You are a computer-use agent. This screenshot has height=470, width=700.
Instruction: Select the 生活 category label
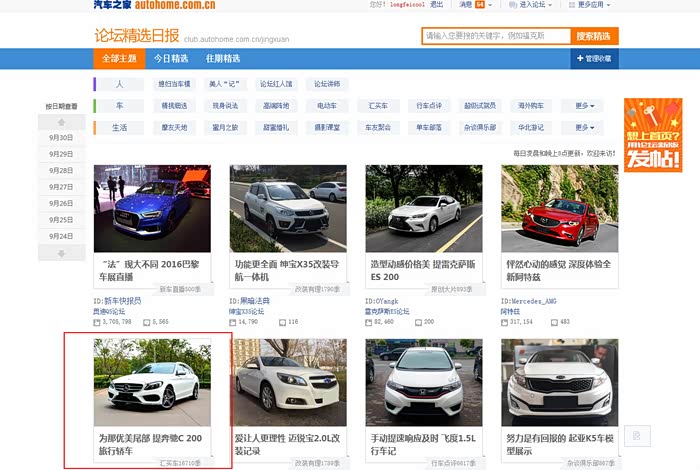[x=120, y=128]
